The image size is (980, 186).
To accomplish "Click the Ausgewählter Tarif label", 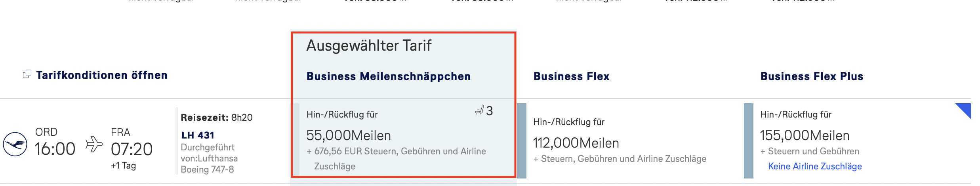I will pyautogui.click(x=369, y=46).
